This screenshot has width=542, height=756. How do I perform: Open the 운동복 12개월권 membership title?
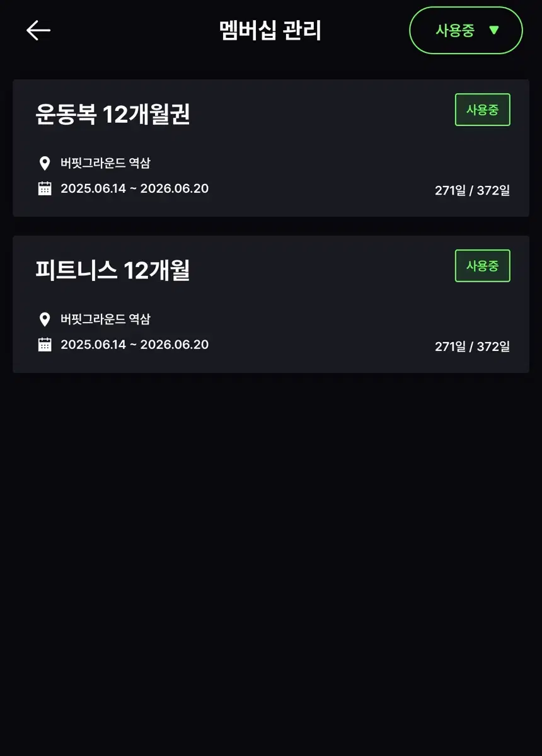113,115
